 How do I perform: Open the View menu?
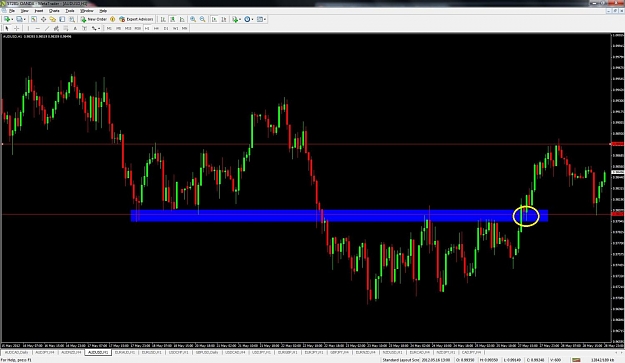pos(24,11)
